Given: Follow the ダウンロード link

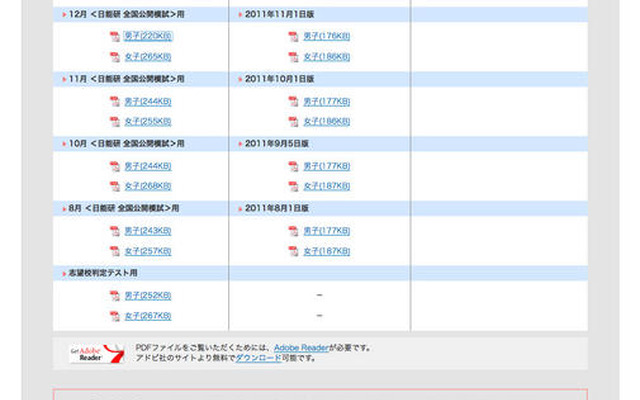Looking at the screenshot, I should coord(258,358).
